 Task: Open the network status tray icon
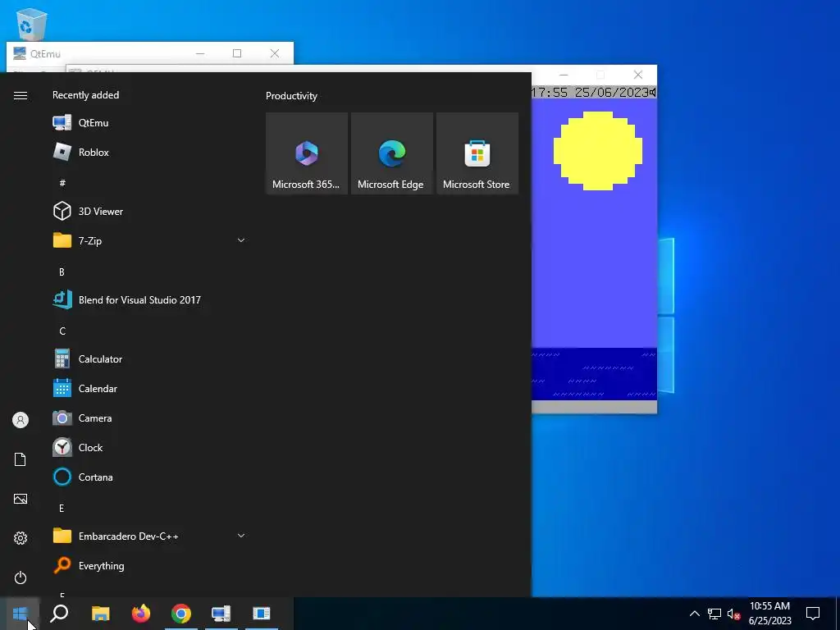coord(714,614)
